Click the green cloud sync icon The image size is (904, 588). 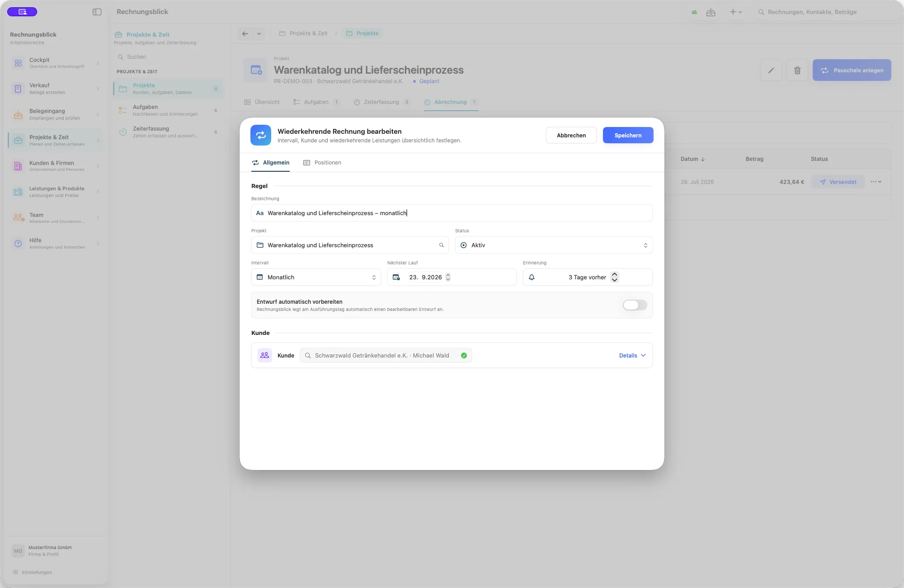pos(694,12)
